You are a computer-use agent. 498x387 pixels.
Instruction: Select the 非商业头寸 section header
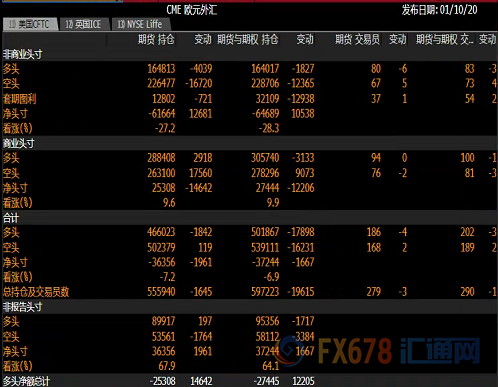click(x=23, y=54)
